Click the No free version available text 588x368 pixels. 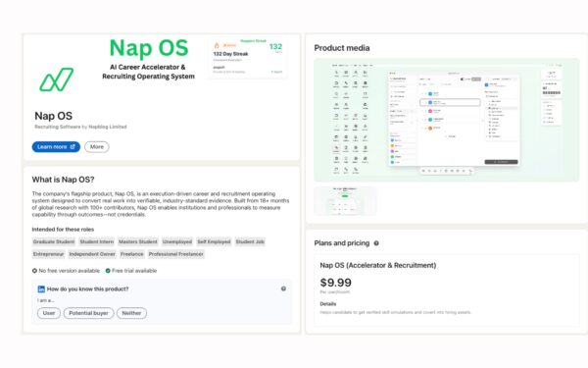pyautogui.click(x=69, y=271)
